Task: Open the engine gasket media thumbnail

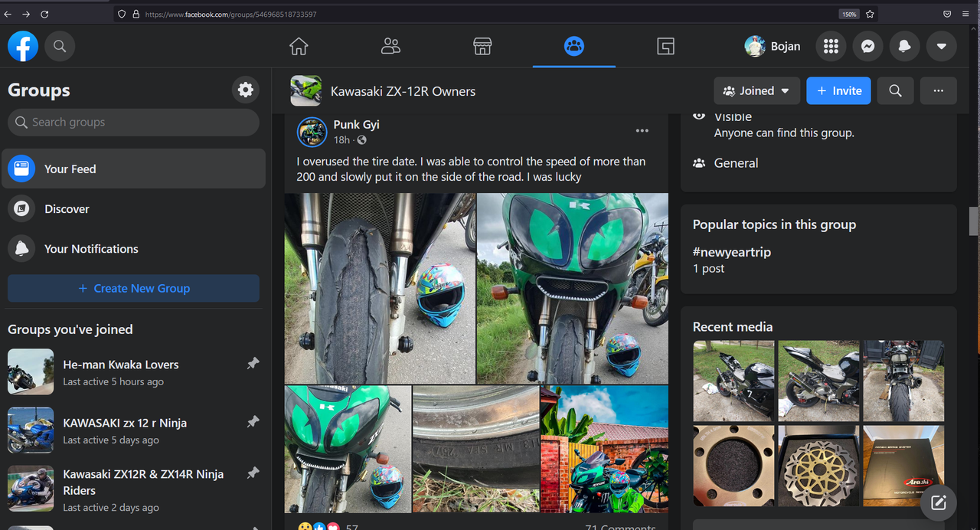Action: (733, 466)
